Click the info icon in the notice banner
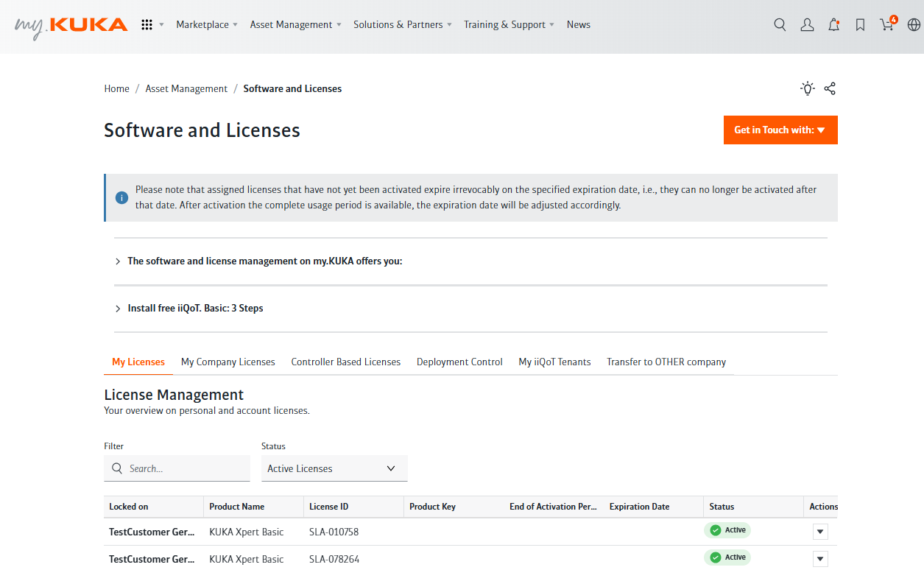This screenshot has height=570, width=924. 121,197
